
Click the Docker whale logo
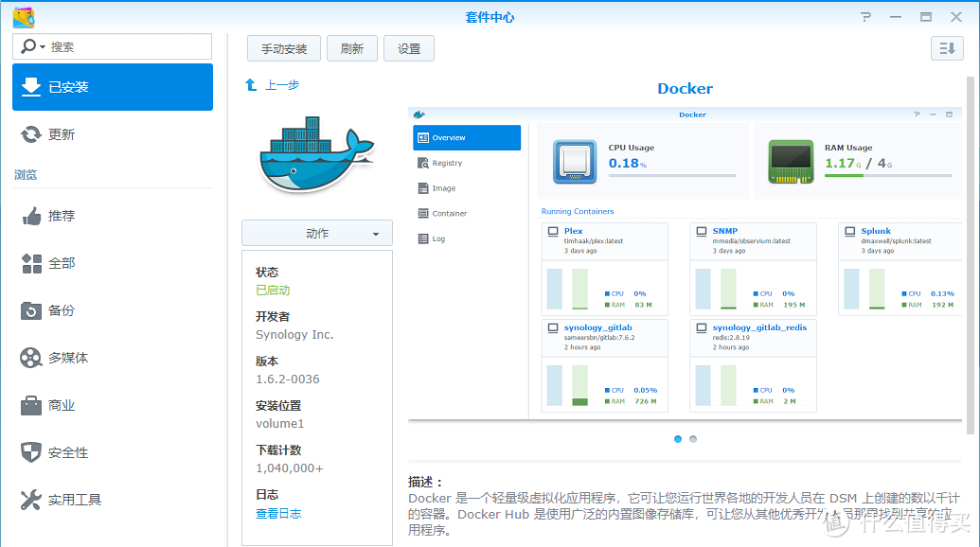click(x=317, y=154)
